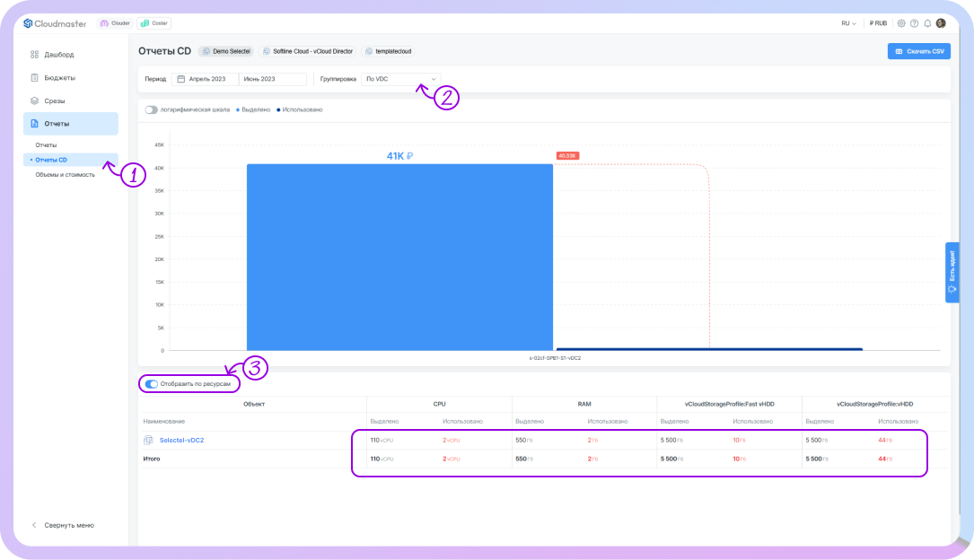
Task: Open the Группировка По VDC dropdown
Action: (x=400, y=79)
